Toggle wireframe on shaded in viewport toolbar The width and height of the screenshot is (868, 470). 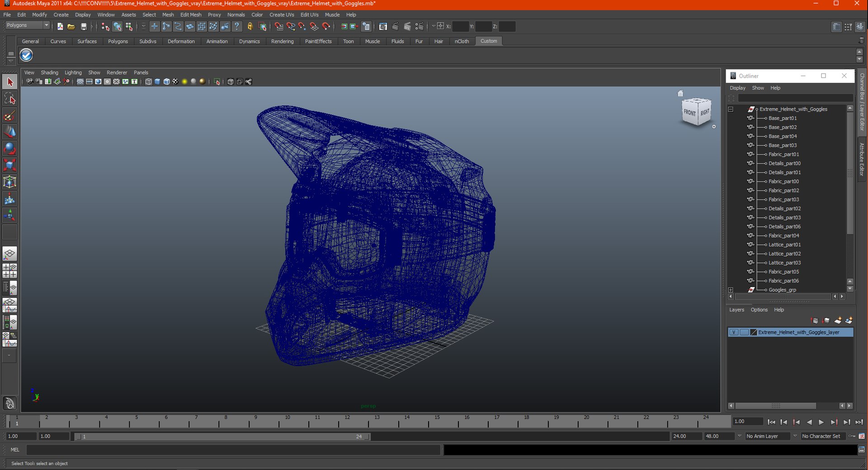coord(166,82)
